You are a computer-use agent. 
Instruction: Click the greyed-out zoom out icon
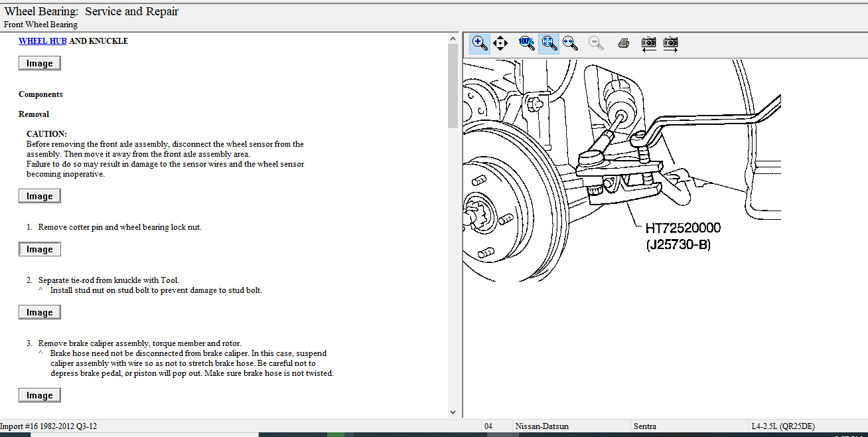pyautogui.click(x=597, y=44)
